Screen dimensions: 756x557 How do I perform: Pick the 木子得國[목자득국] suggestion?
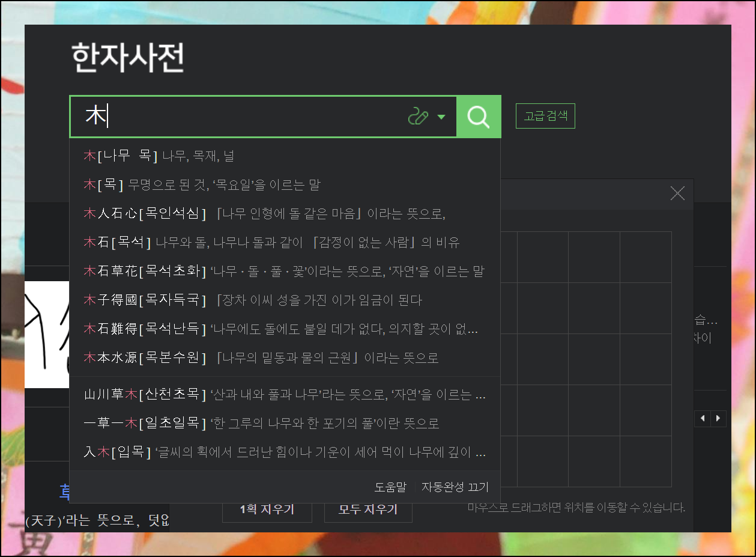285,300
